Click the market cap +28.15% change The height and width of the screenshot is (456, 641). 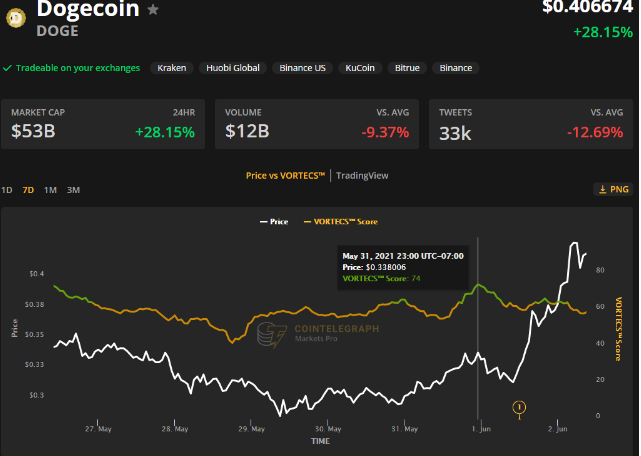click(165, 132)
